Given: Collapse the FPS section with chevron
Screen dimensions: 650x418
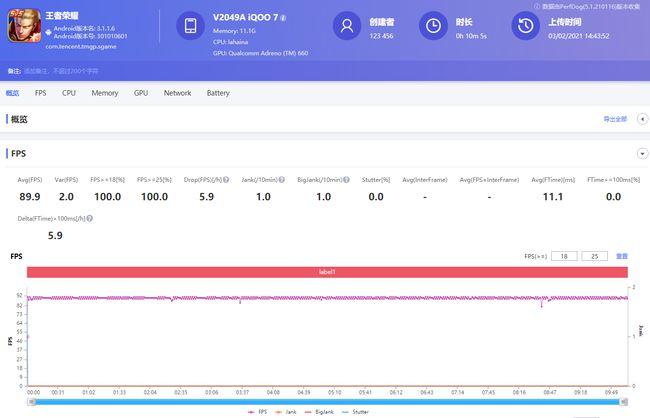Looking at the screenshot, I should click(641, 153).
